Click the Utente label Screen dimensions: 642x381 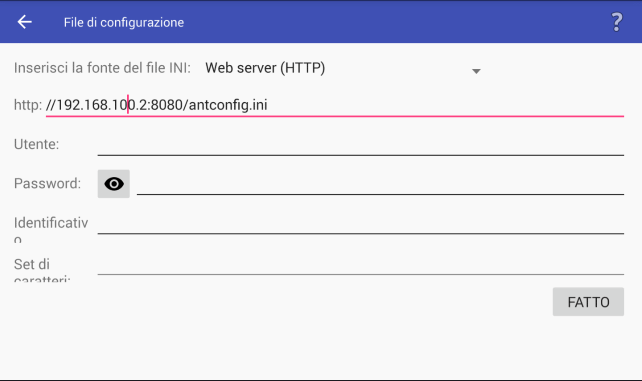pos(36,144)
